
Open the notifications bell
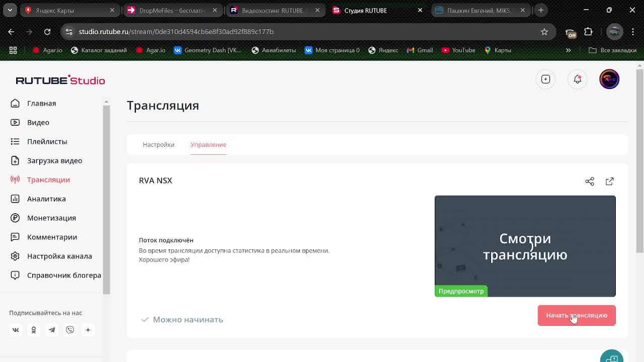(578, 79)
